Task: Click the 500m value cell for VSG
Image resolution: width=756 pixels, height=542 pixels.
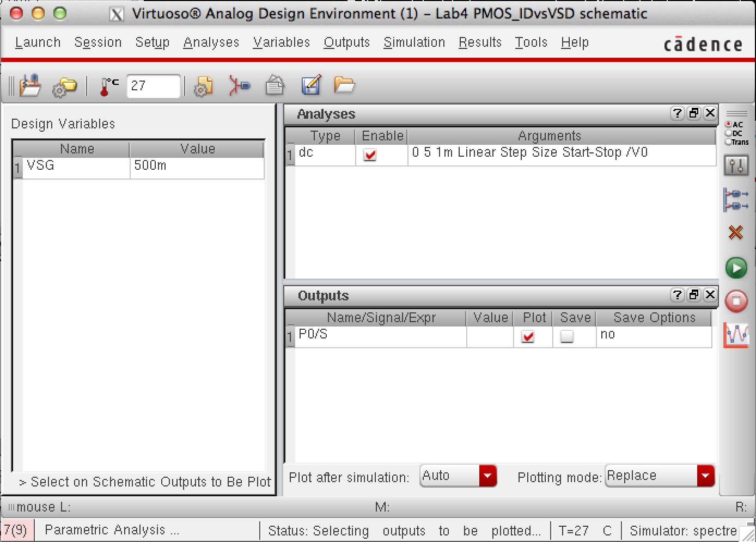Action: click(x=197, y=168)
